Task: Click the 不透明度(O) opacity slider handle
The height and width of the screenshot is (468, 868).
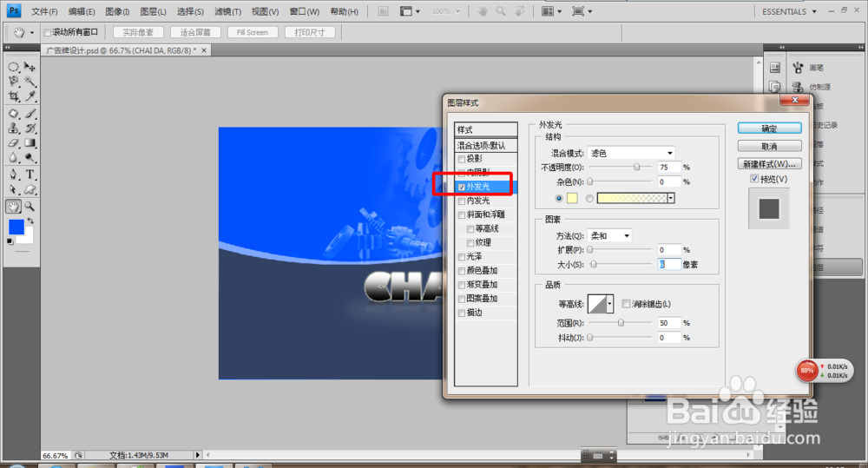Action: click(636, 167)
